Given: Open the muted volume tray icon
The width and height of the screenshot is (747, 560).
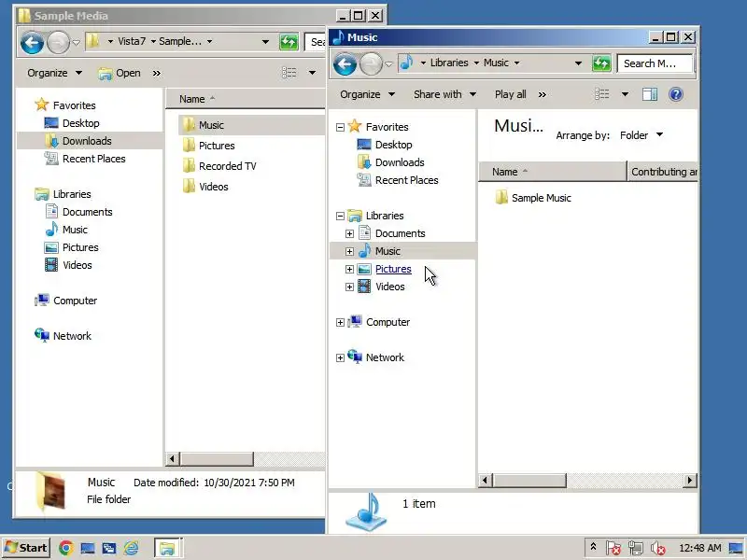Looking at the screenshot, I should click(658, 549).
